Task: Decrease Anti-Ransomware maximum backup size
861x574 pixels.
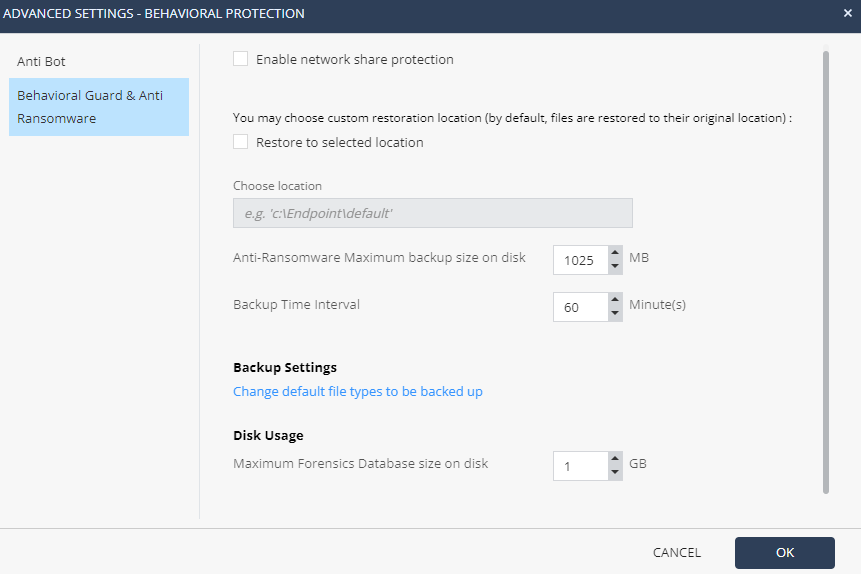Action: tap(615, 267)
